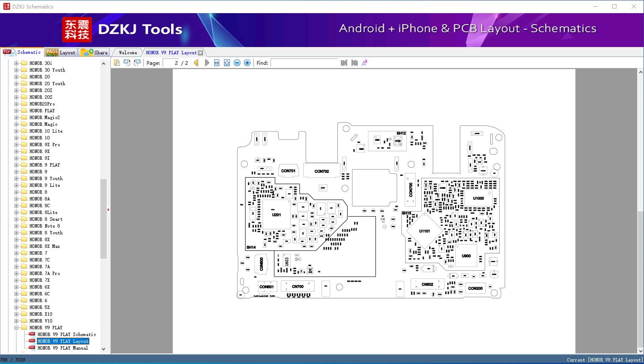This screenshot has width=644, height=364.
Task: Click the HONOR Magic2 folder icon
Action: [x=24, y=117]
